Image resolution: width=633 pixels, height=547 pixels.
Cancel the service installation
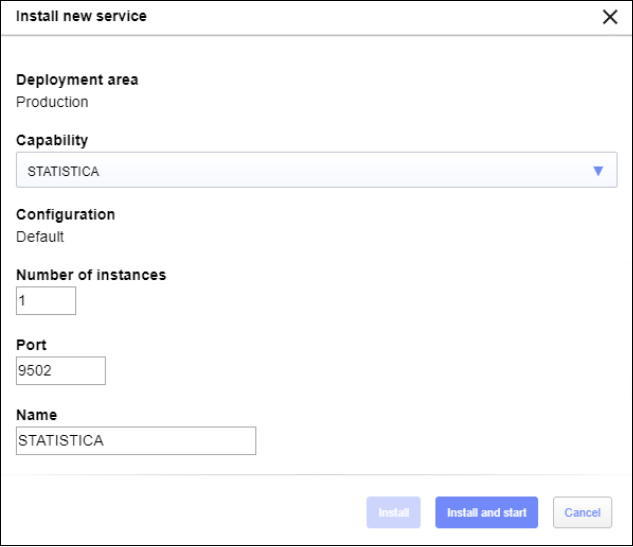point(582,513)
